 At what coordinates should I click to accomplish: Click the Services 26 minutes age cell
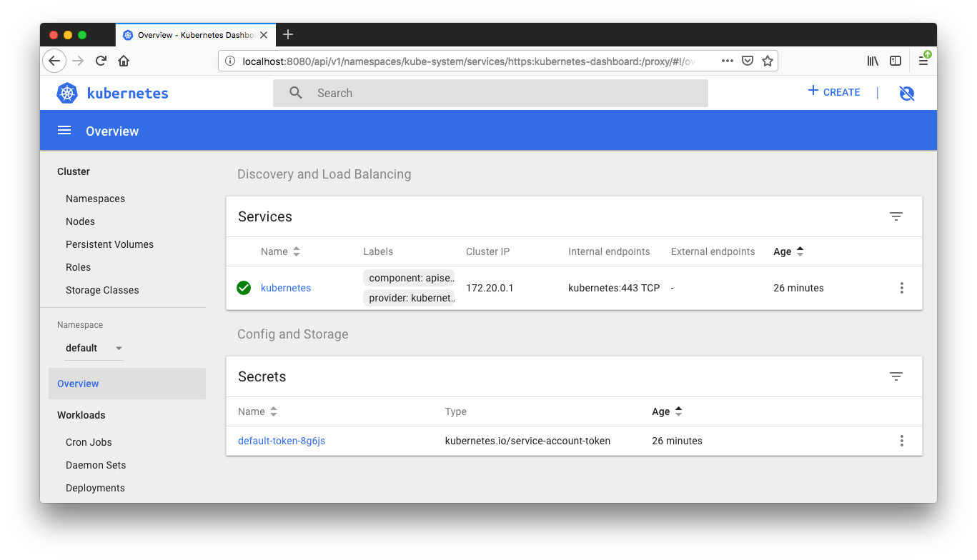pyautogui.click(x=798, y=288)
